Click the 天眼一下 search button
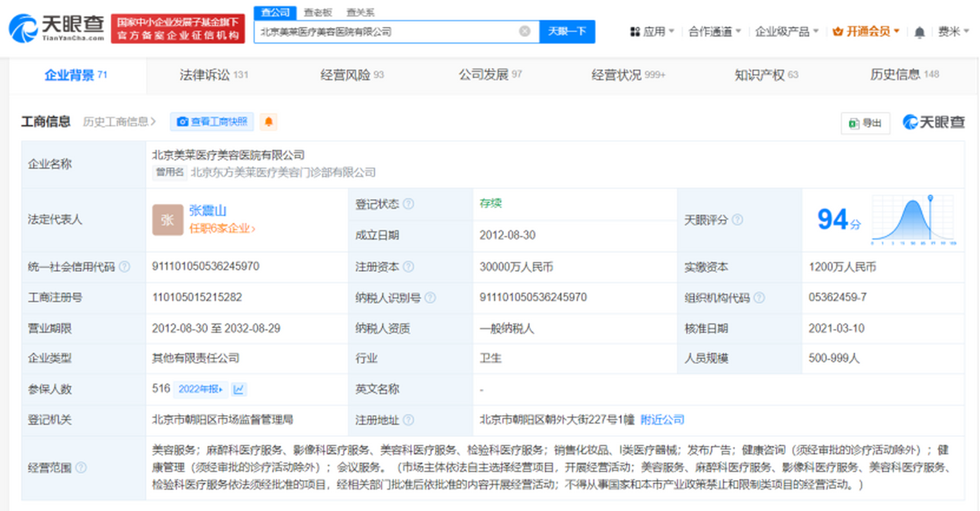The image size is (980, 511). tap(567, 31)
